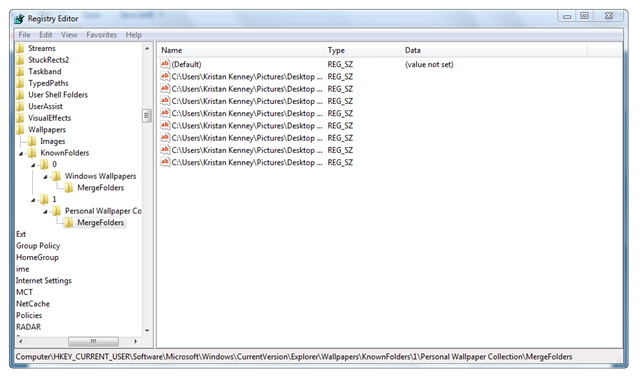
Task: Click the Registry Editor title bar icon
Action: click(19, 19)
